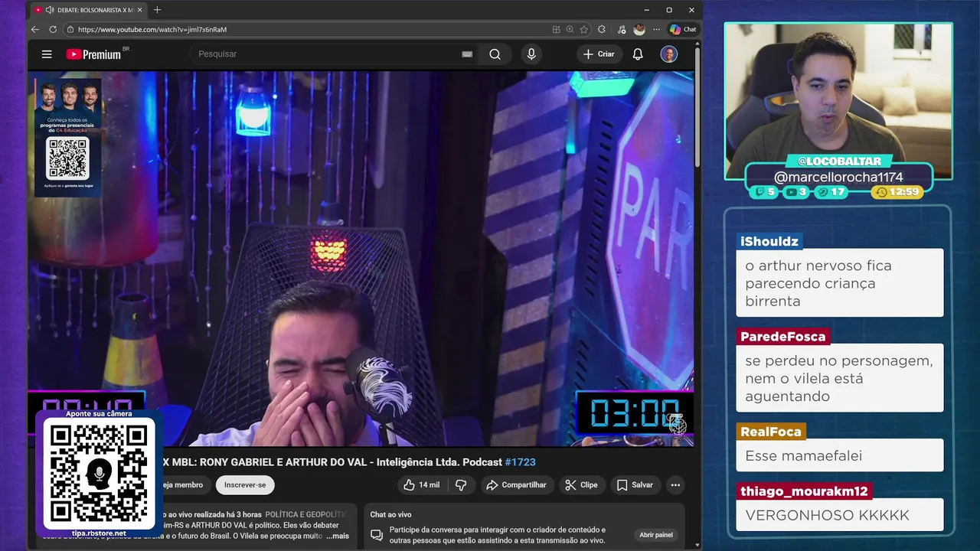Screen dimensions: 980x551
Task: Open the YouTube hamburger guide menu
Action: tap(47, 54)
